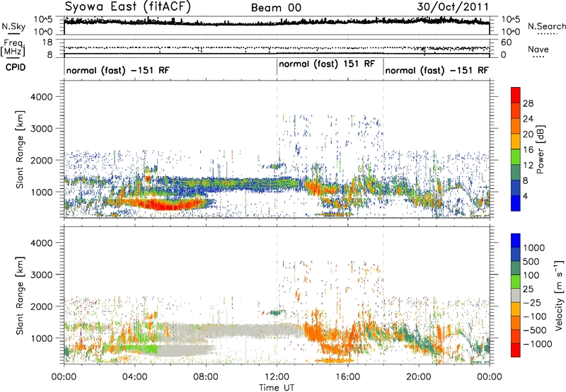
Task: Click the strong red echo in power panel
Action: click(x=166, y=205)
